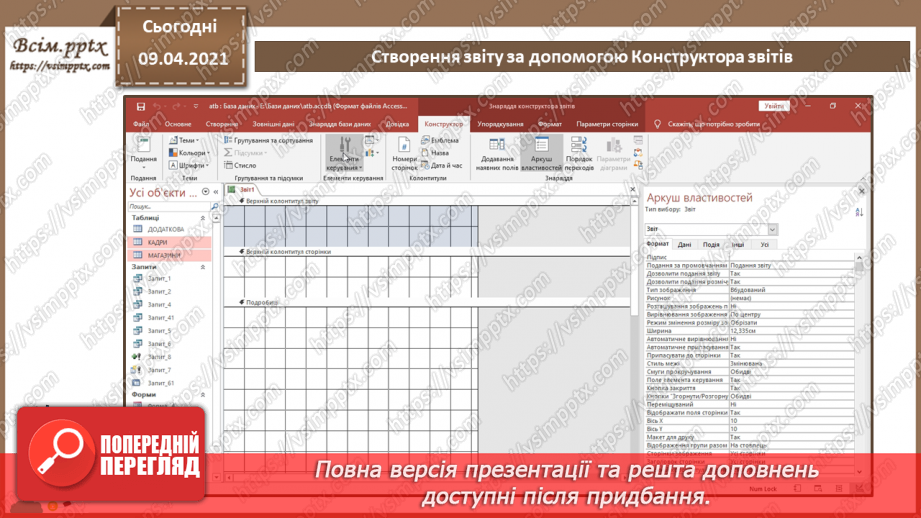Viewport: 921px width, 518px height.
Task: Click the Назва title button
Action: point(435,153)
